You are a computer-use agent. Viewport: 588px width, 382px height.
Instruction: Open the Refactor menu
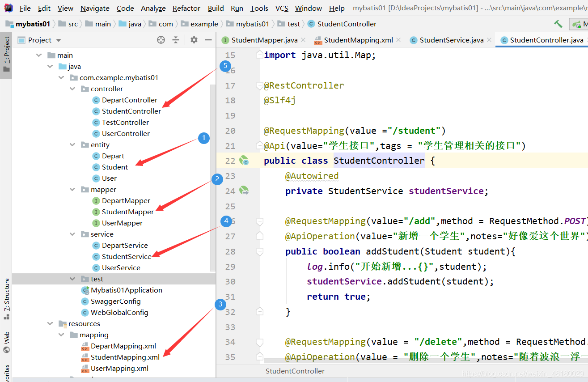186,8
